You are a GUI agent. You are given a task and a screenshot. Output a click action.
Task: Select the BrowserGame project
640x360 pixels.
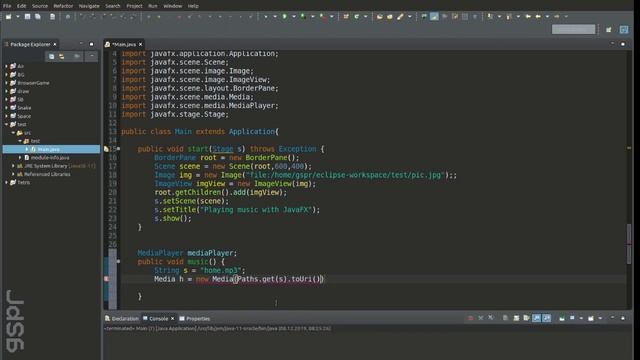pyautogui.click(x=33, y=83)
